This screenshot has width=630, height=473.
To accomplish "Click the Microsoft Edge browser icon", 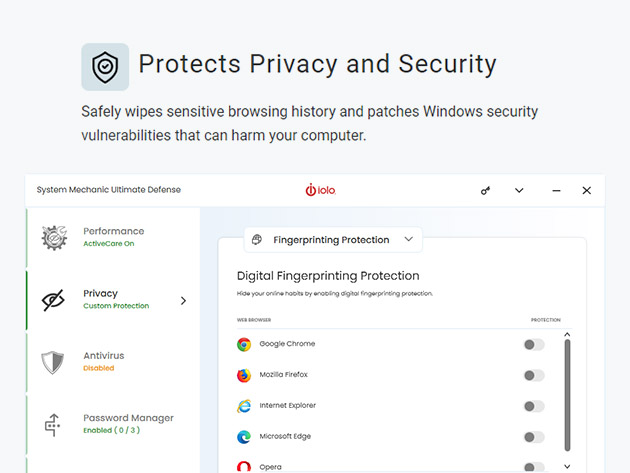I will pyautogui.click(x=244, y=437).
